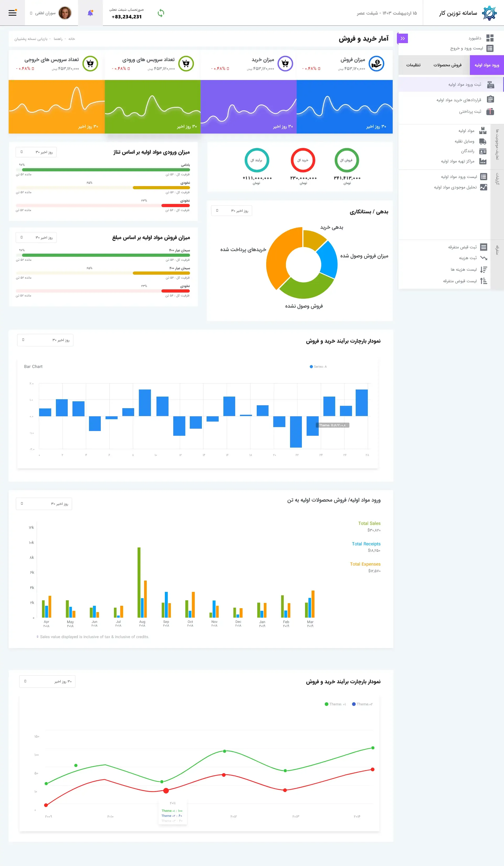Image resolution: width=504 pixels, height=866 pixels.
Task: Open the hamburger menu icon
Action: pos(12,13)
